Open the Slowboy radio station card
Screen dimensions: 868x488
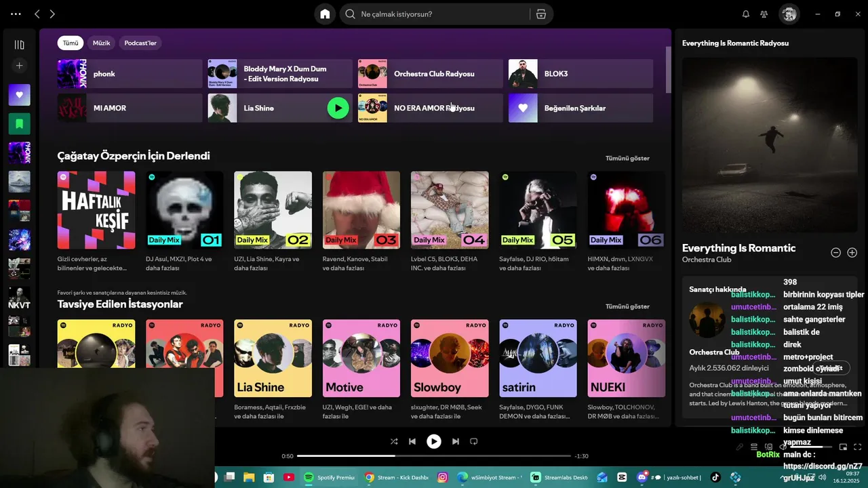click(x=450, y=369)
